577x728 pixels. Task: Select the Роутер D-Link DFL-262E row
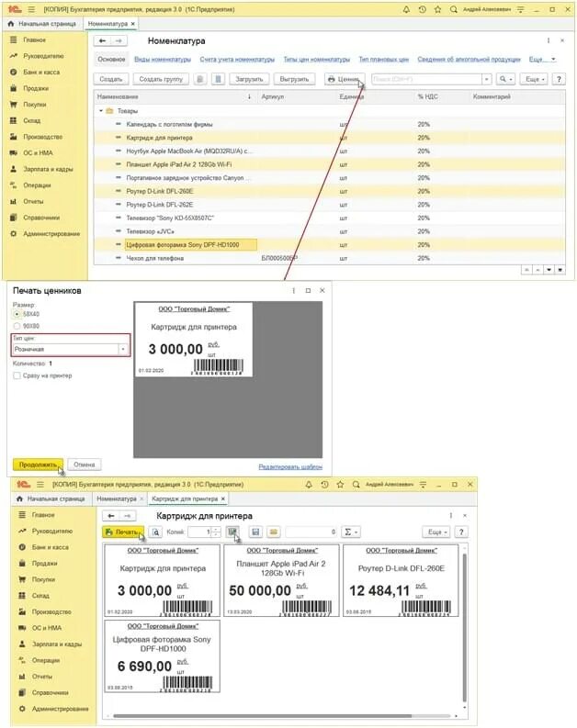coord(330,205)
